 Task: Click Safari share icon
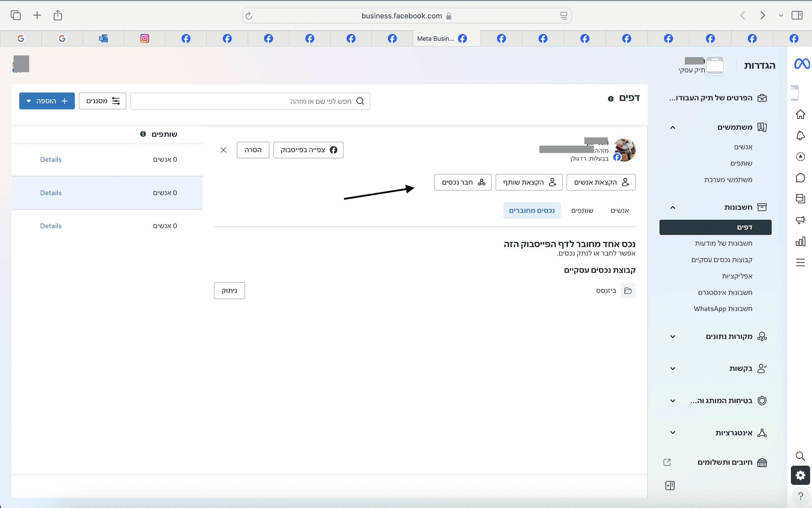[58, 15]
